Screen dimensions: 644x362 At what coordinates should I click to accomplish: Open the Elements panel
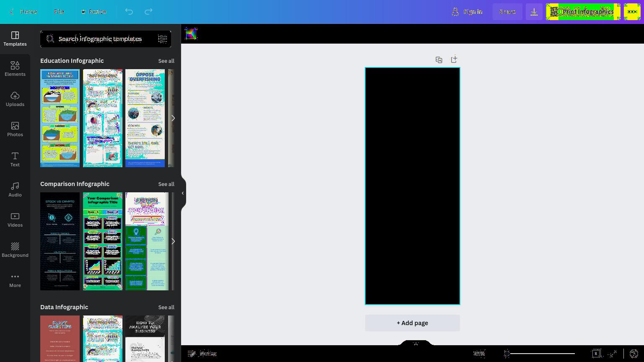click(15, 69)
